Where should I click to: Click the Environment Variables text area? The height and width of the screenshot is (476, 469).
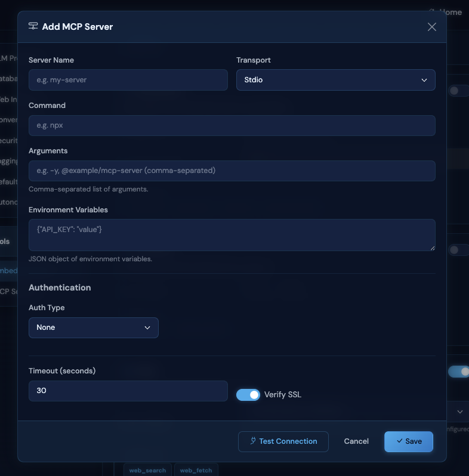232,235
